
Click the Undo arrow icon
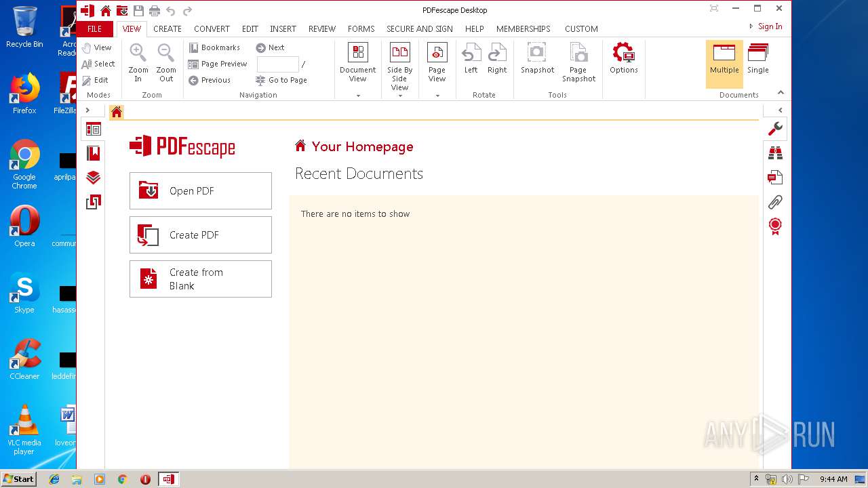click(171, 10)
